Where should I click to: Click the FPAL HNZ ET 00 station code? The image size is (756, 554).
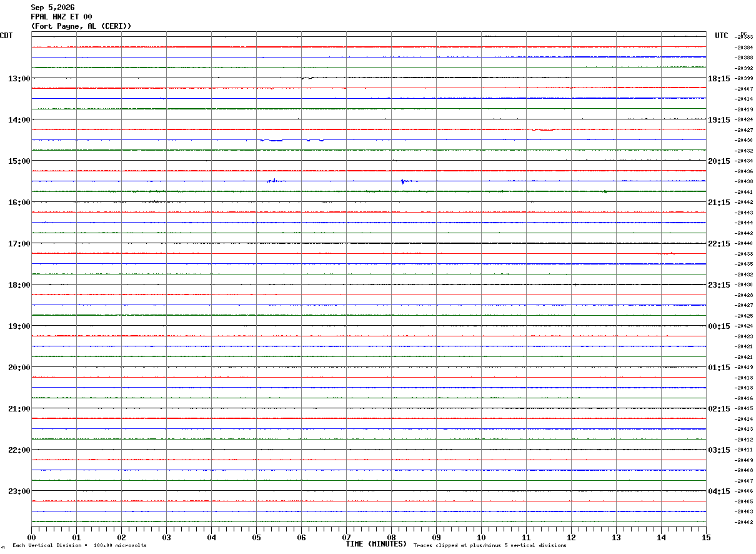point(61,17)
